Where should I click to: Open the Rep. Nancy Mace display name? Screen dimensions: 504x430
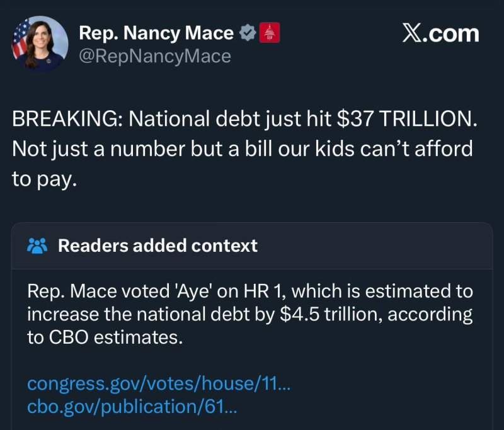point(156,33)
